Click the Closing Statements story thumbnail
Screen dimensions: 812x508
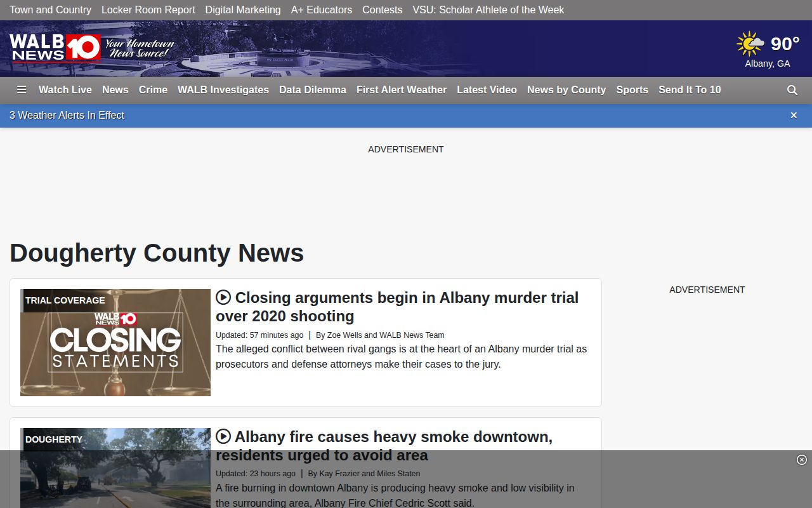pos(115,343)
